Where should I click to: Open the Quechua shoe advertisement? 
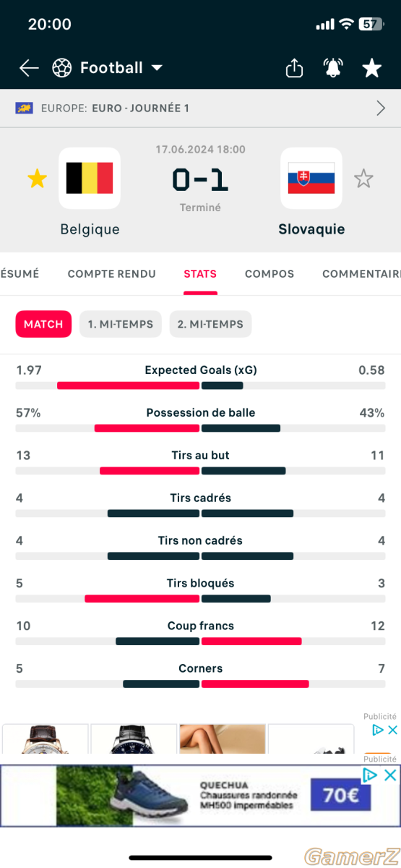point(200,796)
